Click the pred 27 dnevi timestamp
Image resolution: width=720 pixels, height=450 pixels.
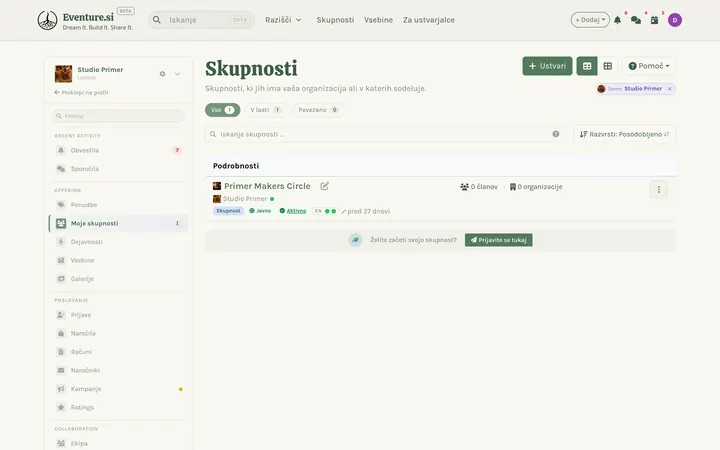pyautogui.click(x=368, y=211)
